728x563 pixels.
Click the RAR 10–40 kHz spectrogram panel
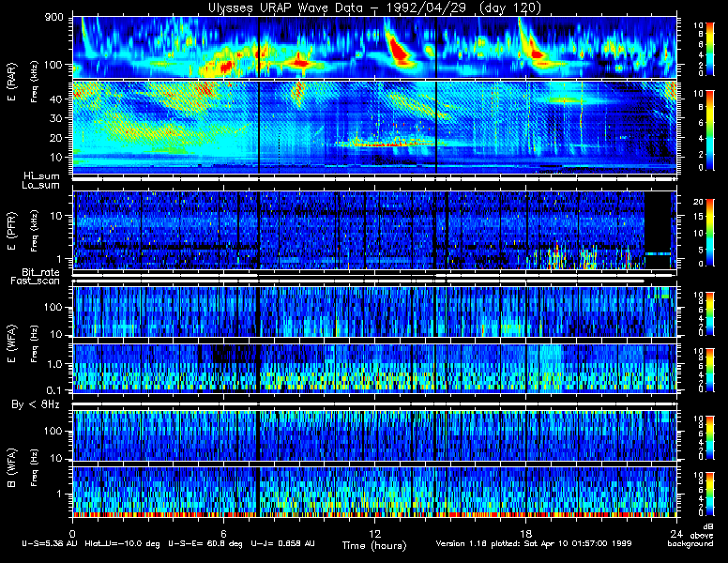(374, 128)
